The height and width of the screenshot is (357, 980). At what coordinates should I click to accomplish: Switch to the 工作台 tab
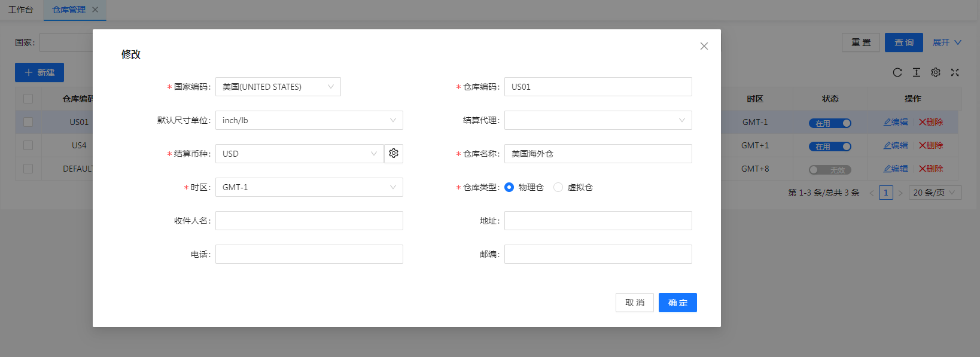pos(21,10)
